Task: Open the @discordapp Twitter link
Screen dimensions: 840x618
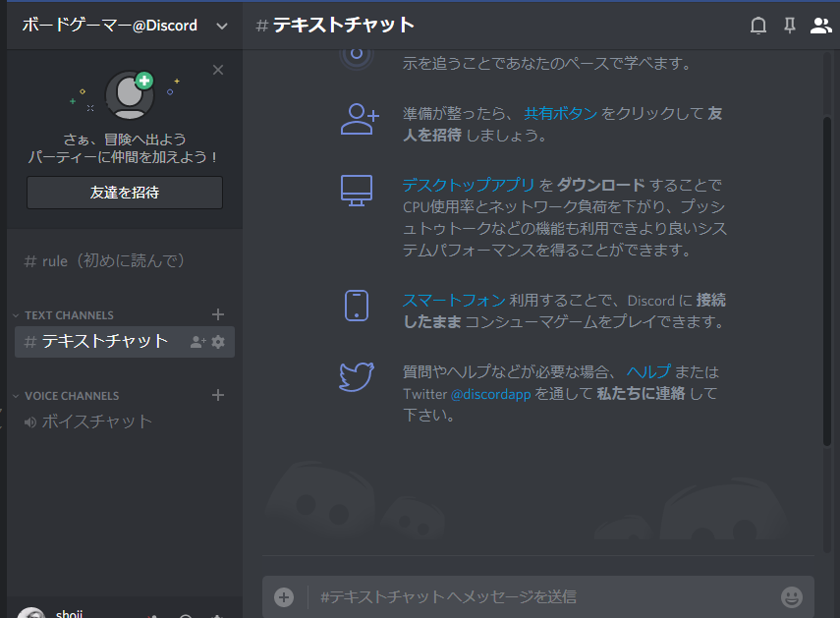Action: click(x=490, y=394)
